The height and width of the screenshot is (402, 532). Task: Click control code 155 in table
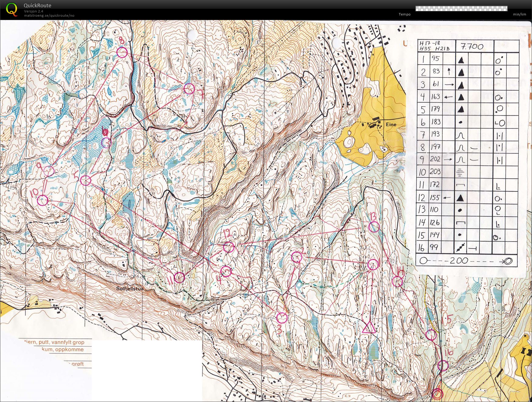(435, 198)
